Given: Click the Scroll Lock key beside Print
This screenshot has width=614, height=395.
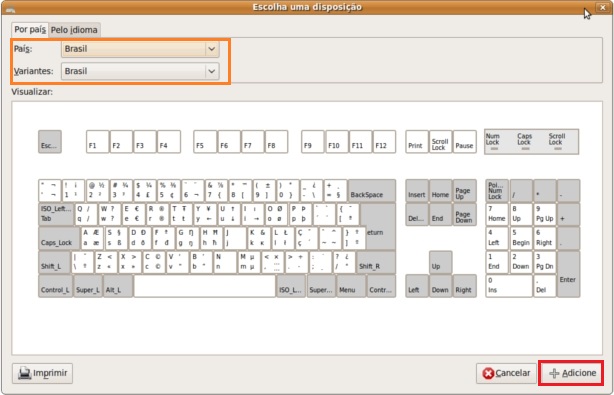Looking at the screenshot, I should coord(441,141).
